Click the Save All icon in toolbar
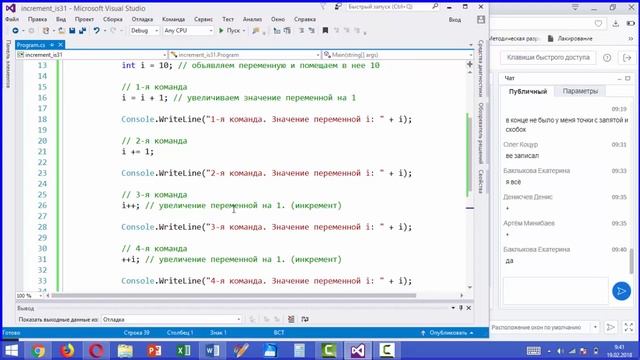This screenshot has height=360, width=640. tap(82, 31)
